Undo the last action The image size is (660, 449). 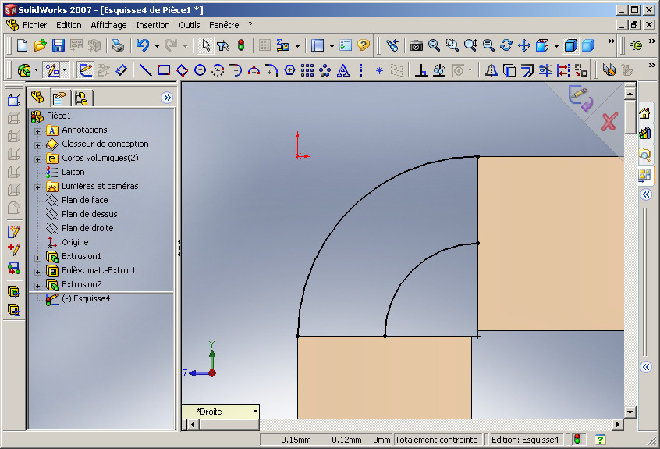tap(143, 45)
